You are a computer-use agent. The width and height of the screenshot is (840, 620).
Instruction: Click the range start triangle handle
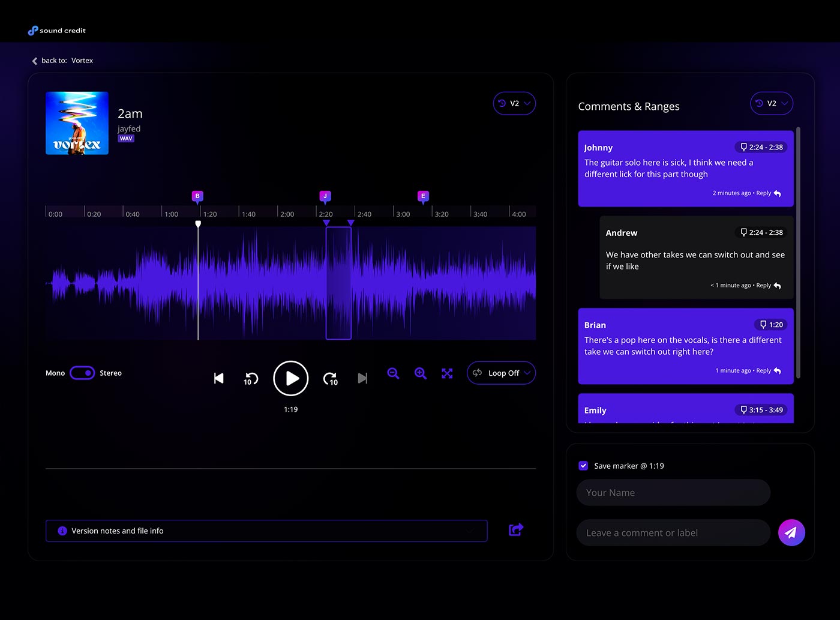[326, 223]
